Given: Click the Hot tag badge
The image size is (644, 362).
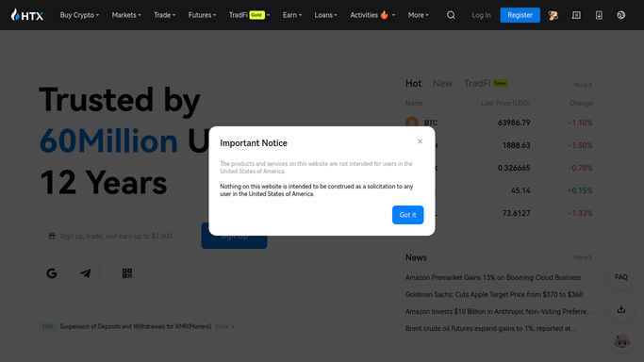Looking at the screenshot, I should [x=48, y=327].
